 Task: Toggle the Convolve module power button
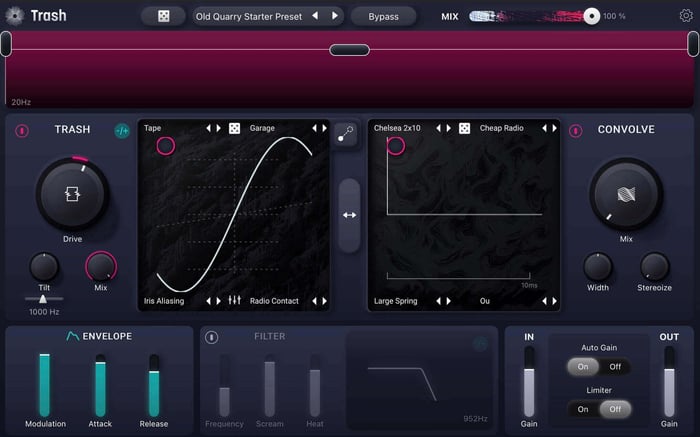point(575,131)
